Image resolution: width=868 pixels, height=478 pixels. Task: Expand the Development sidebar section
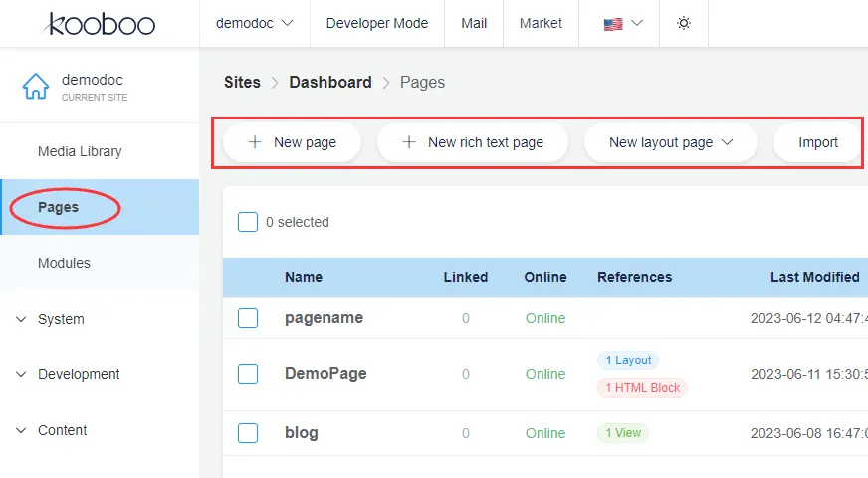click(79, 374)
